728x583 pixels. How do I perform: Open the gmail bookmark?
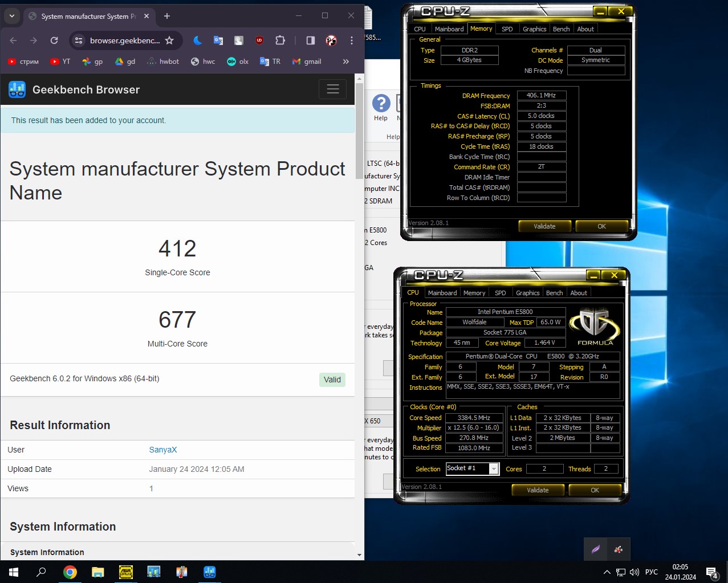click(x=307, y=62)
